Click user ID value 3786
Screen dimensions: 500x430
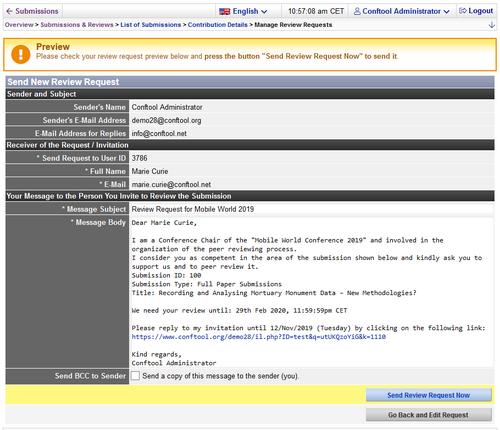pyautogui.click(x=139, y=158)
